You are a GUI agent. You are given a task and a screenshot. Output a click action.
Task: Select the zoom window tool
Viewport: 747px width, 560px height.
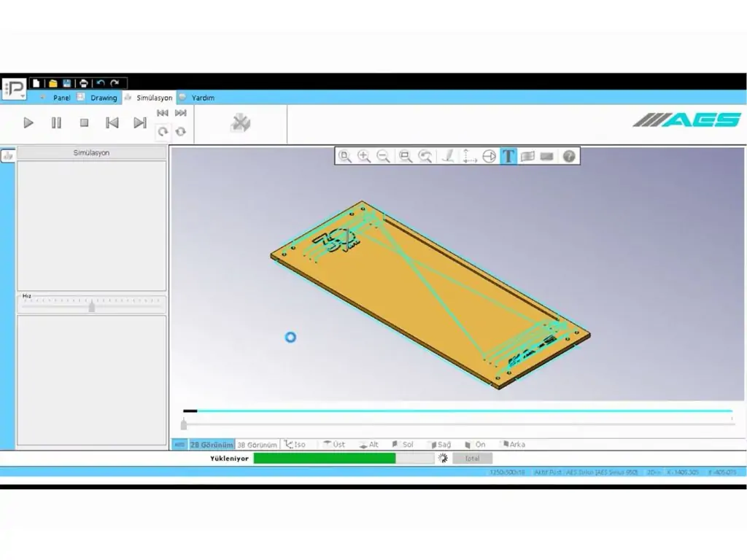(406, 156)
